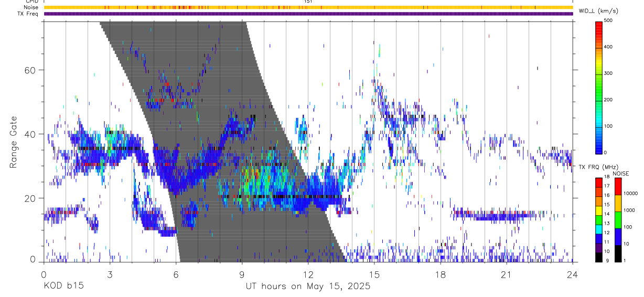The height and width of the screenshot is (297, 644).
Task: Click the yellow Noise strip bar
Action: (308, 7)
